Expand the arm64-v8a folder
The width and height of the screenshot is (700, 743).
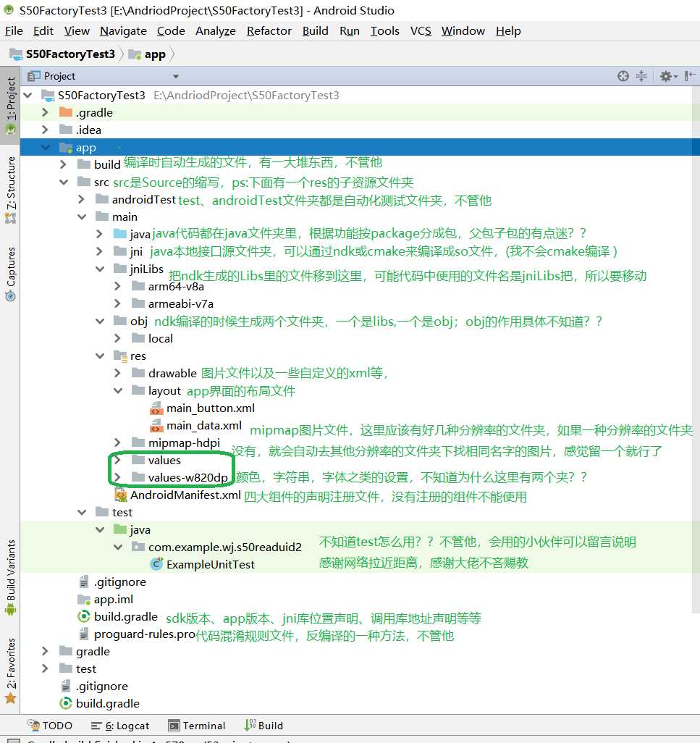point(117,286)
